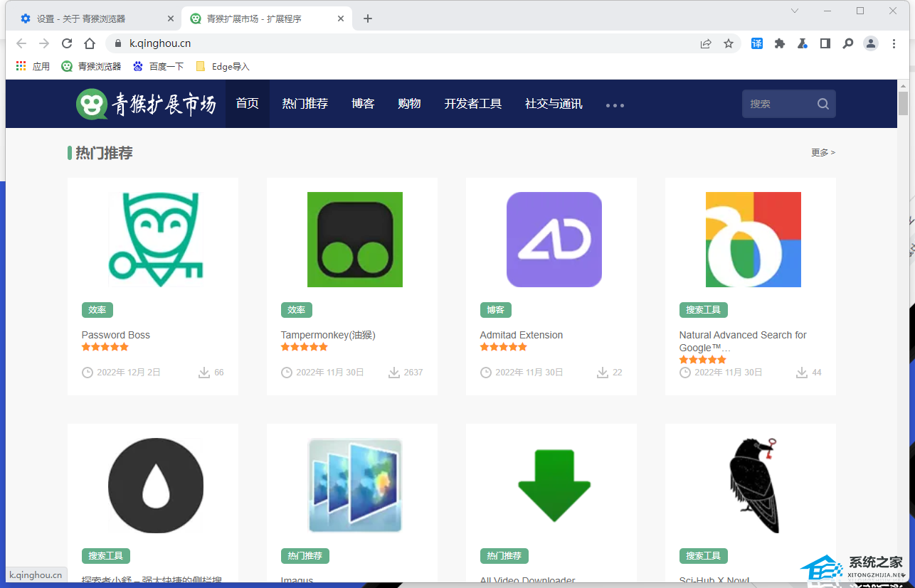Bookmark this page with the star icon
The width and height of the screenshot is (915, 588).
(x=729, y=43)
